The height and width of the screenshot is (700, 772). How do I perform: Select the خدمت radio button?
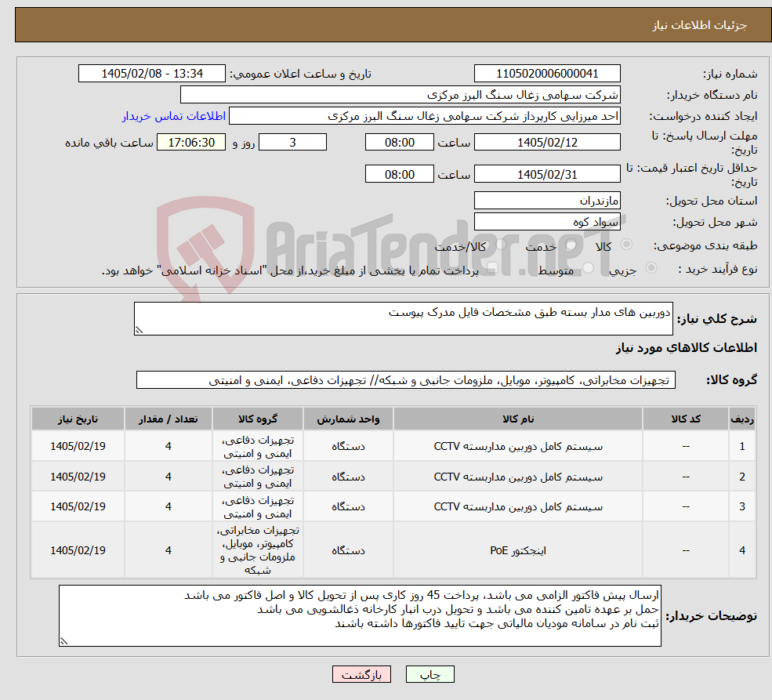[x=571, y=245]
